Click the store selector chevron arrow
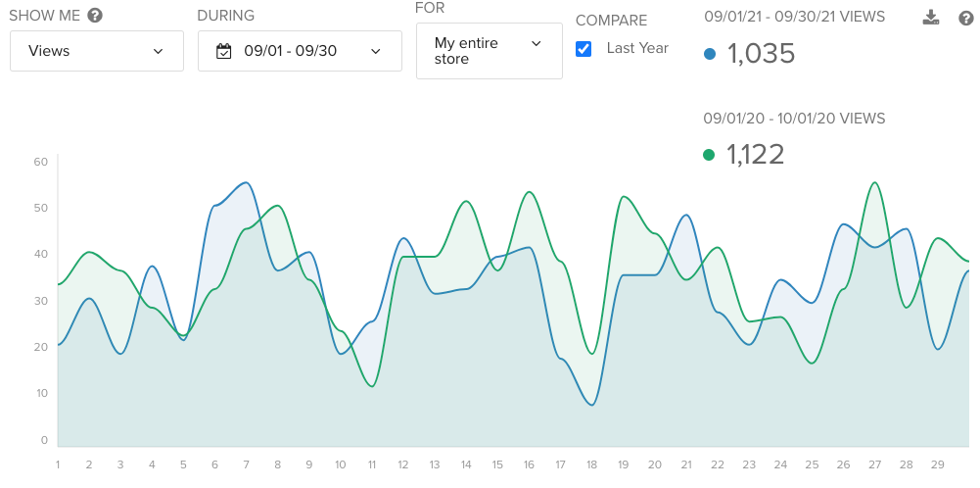Screen dimensions: 980x488 [536, 43]
